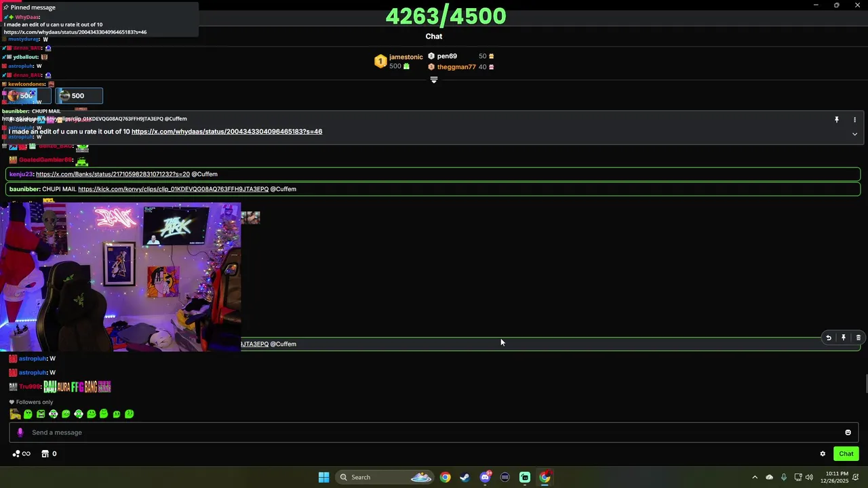The width and height of the screenshot is (868, 488).
Task: Click the Chat heading
Action: coord(434,37)
